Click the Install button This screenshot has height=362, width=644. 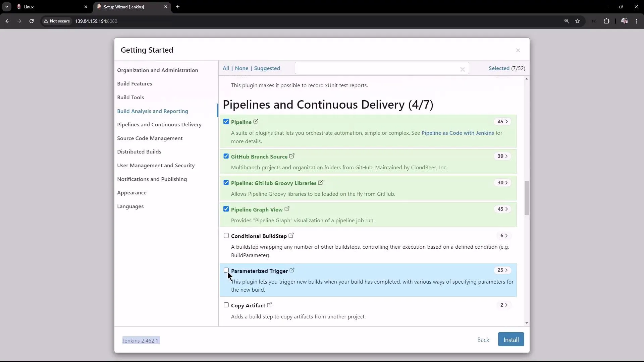(x=511, y=339)
